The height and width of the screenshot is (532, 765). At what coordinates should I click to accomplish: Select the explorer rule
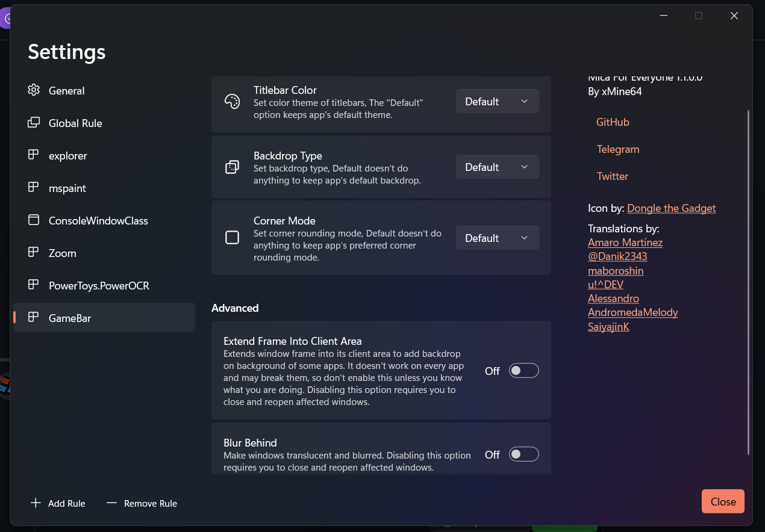coord(104,155)
